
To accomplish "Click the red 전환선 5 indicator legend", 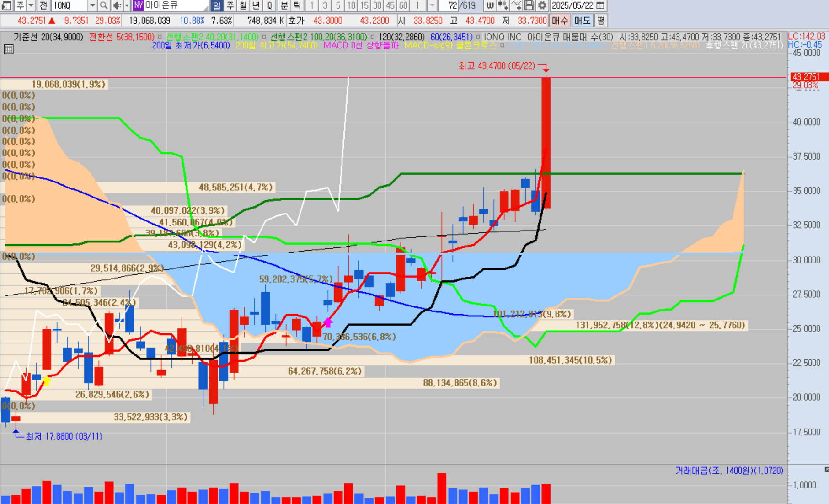I will (x=122, y=37).
